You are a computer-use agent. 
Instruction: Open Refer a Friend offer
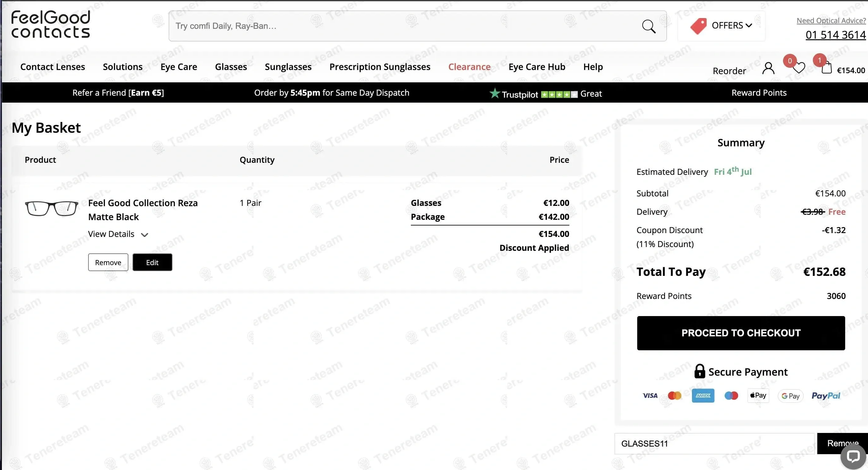point(118,92)
